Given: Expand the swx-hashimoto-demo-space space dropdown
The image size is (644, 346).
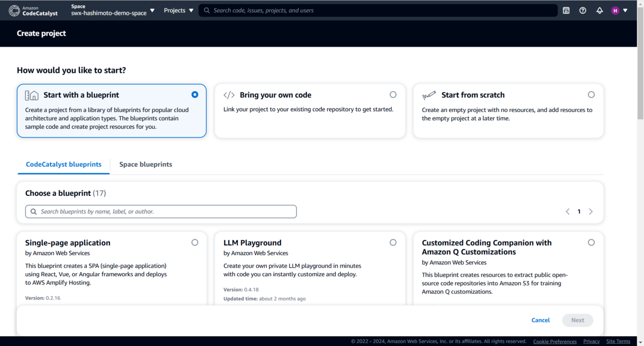Looking at the screenshot, I should (x=113, y=10).
